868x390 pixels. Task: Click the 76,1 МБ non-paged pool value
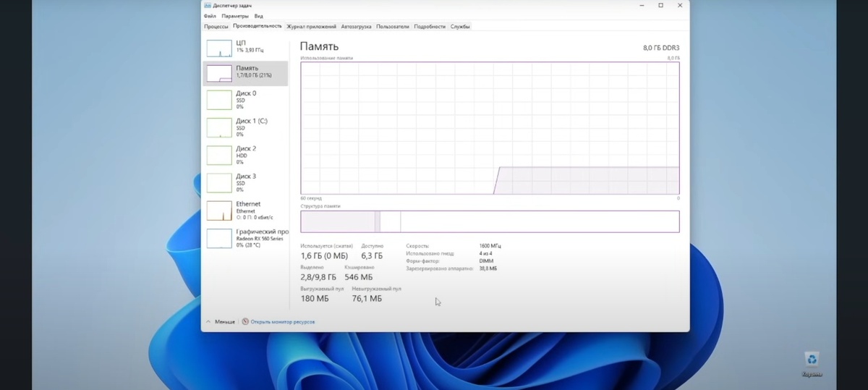[x=367, y=299]
